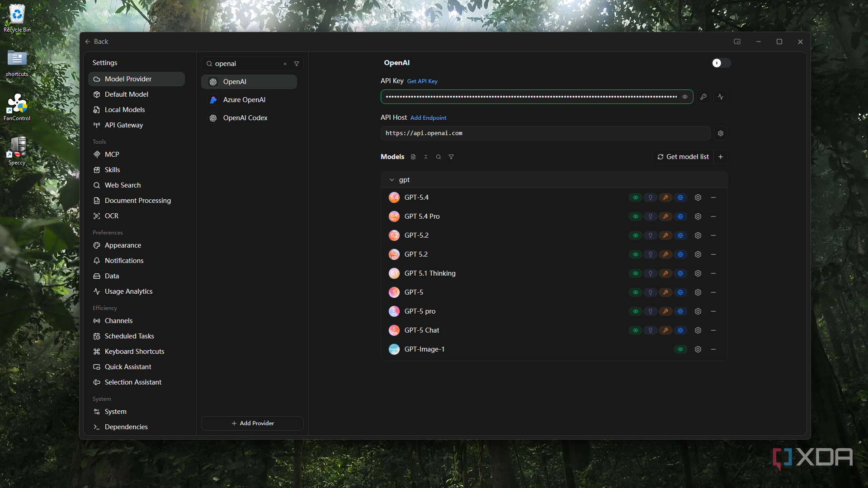Open API Host settings gear
868x488 pixels.
[721, 133]
